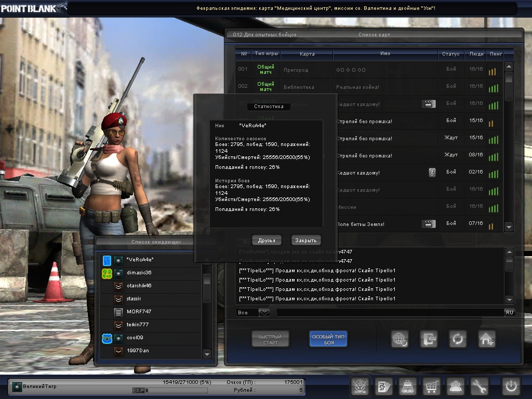Select room 001 Пригород
Image resolution: width=532 pixels, height=399 pixels.
[369, 70]
